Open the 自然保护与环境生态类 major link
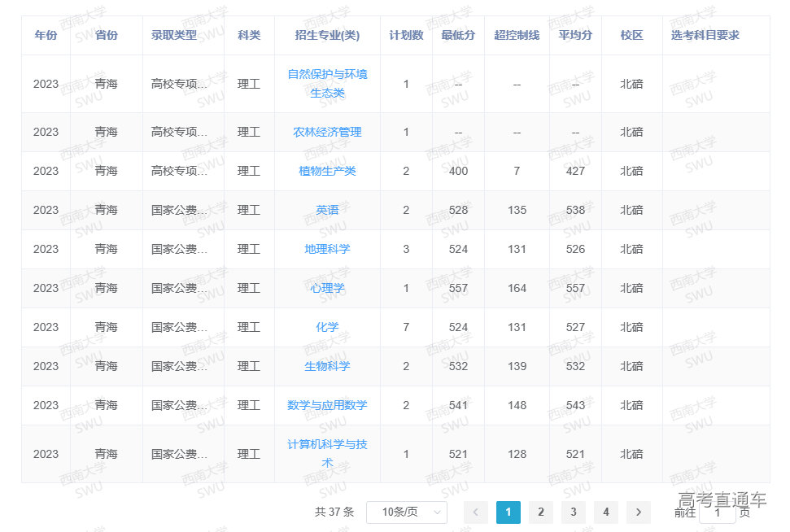The width and height of the screenshot is (790, 532). pos(326,83)
